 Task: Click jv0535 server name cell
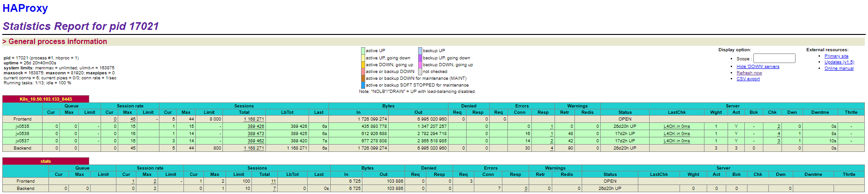click(22, 126)
